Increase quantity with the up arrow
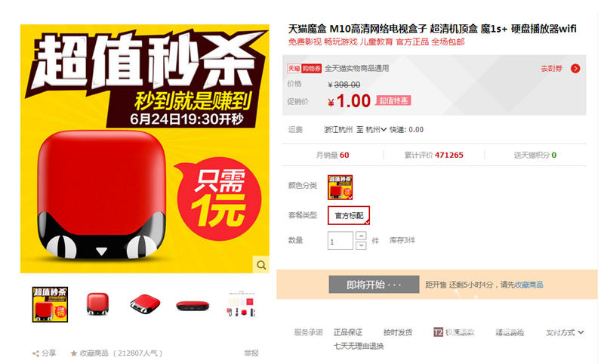 click(361, 236)
